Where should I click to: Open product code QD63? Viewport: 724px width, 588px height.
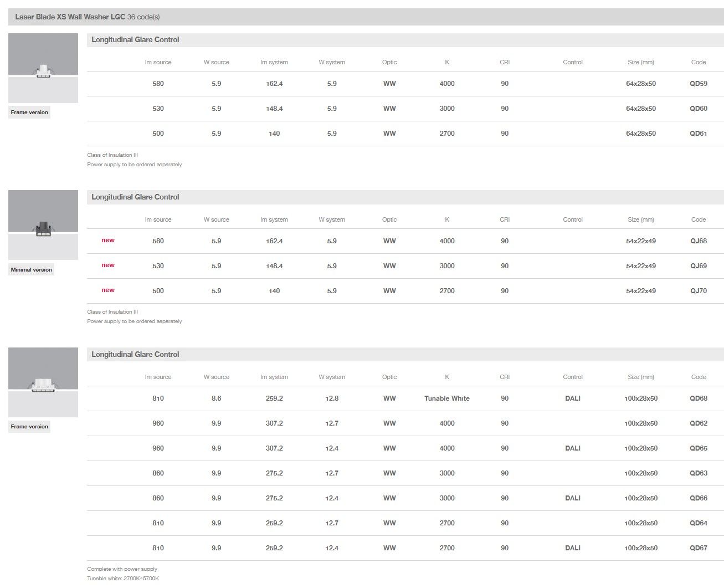[x=698, y=473]
